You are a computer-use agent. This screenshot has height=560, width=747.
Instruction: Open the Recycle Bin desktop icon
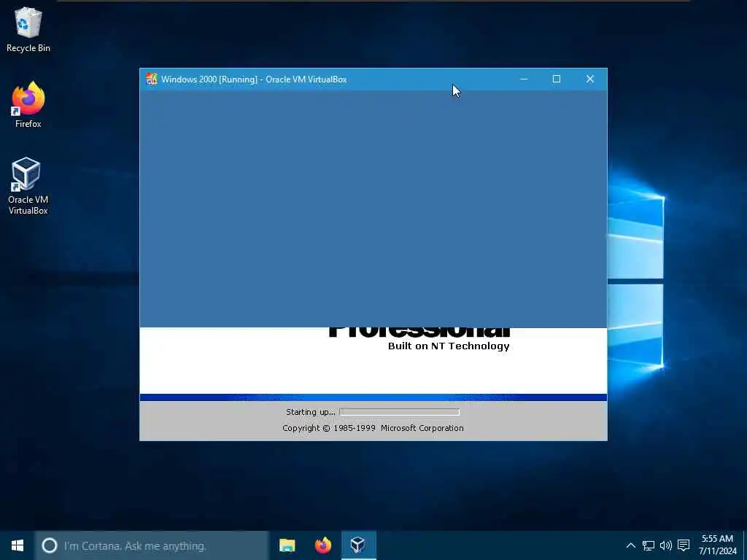pos(28,29)
